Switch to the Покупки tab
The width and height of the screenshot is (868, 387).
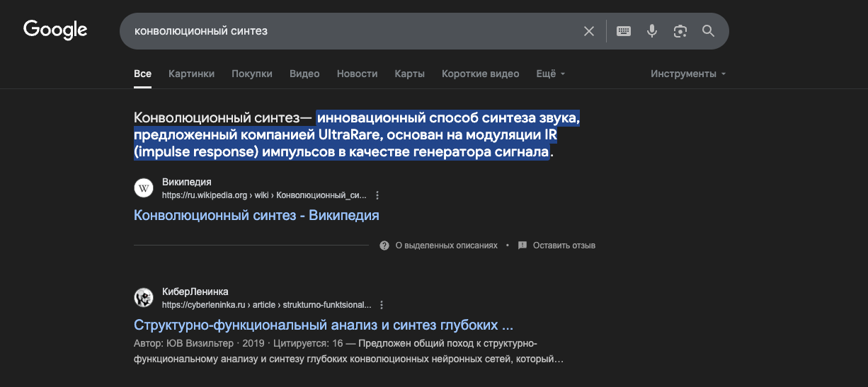pos(252,74)
